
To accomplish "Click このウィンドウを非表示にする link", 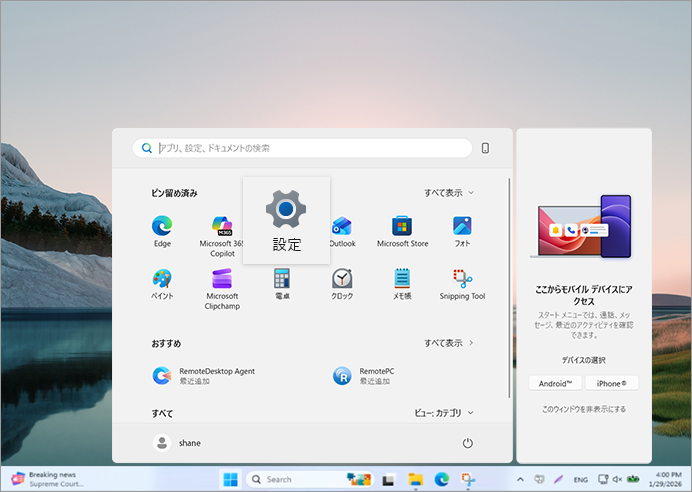I will [x=583, y=409].
